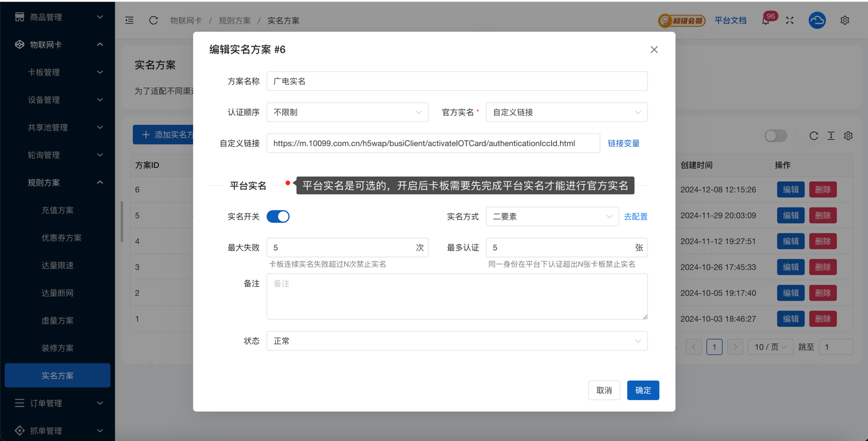Click the super member badge
Image resolution: width=868 pixels, height=441 pixels.
(x=681, y=21)
